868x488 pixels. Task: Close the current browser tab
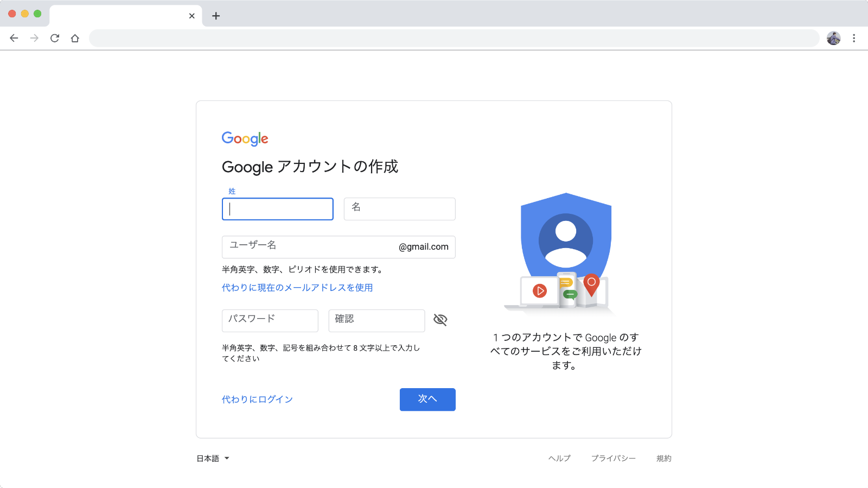point(192,16)
